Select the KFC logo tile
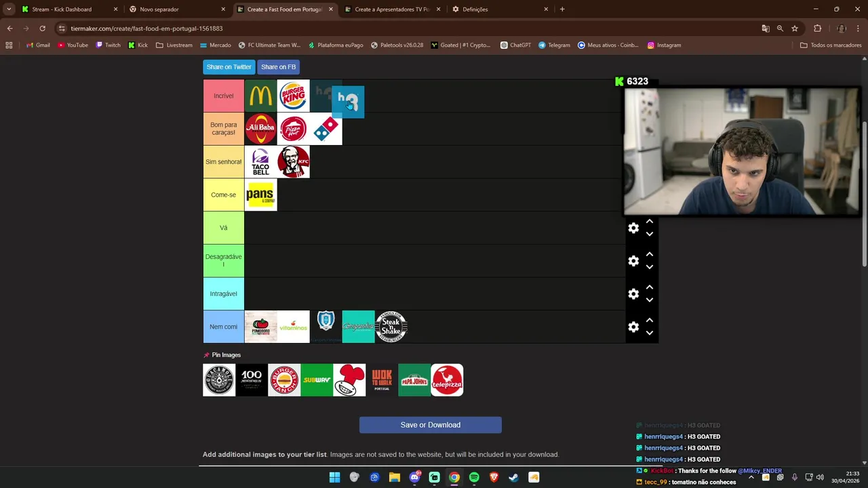The image size is (868, 488). click(293, 162)
